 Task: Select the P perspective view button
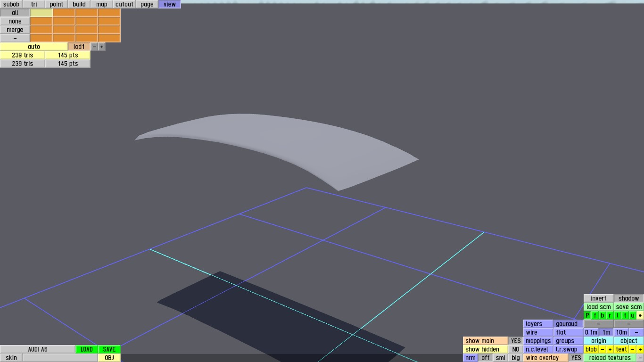[587, 315]
